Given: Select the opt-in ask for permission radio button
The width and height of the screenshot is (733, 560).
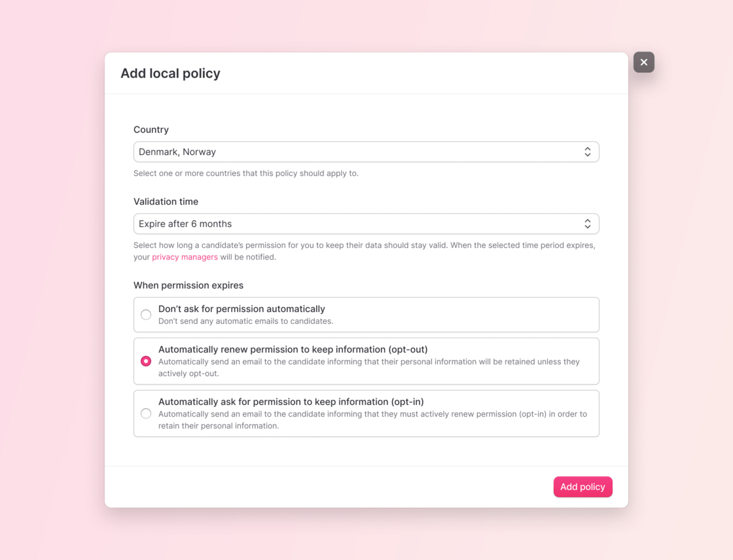Looking at the screenshot, I should [146, 413].
